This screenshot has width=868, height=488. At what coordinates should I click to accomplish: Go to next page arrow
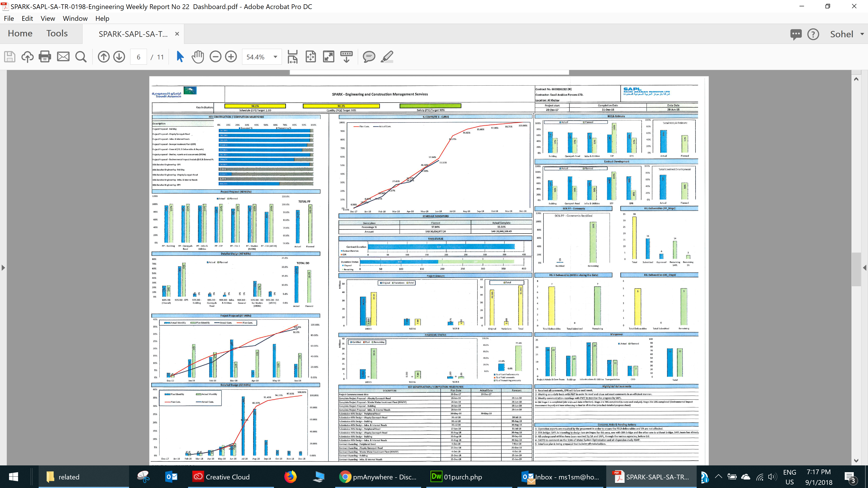click(119, 56)
